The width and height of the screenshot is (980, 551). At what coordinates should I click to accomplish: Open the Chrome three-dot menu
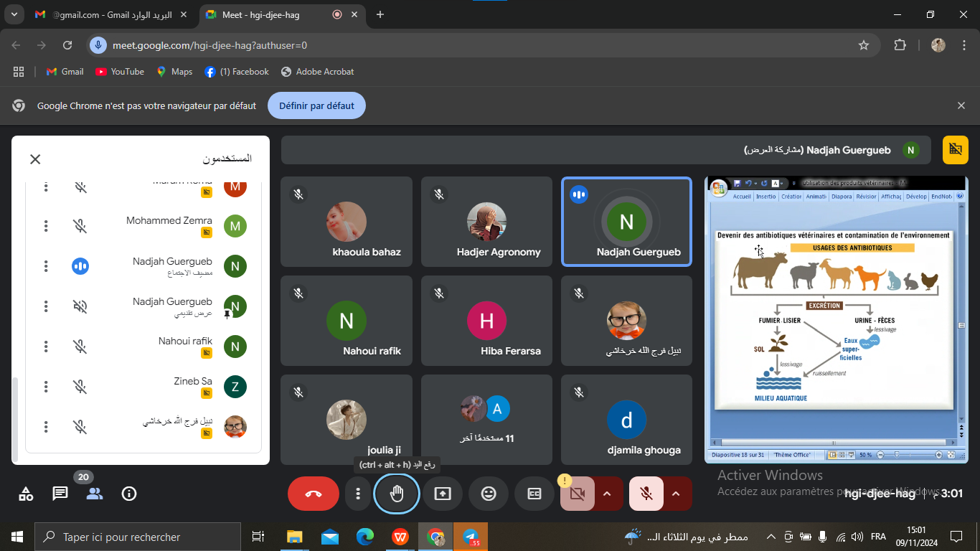click(963, 45)
